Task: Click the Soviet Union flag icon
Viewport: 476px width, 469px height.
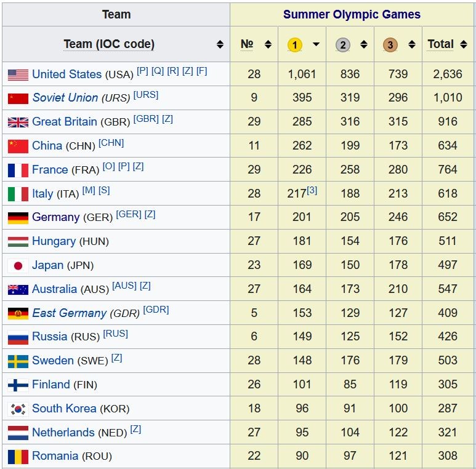Action: point(18,98)
